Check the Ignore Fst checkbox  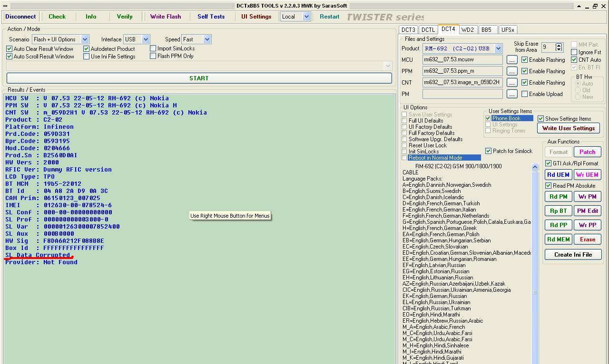point(574,52)
